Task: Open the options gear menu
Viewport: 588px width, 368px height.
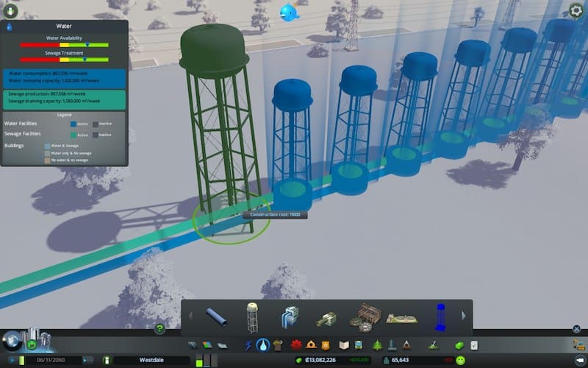Action: pos(576,10)
